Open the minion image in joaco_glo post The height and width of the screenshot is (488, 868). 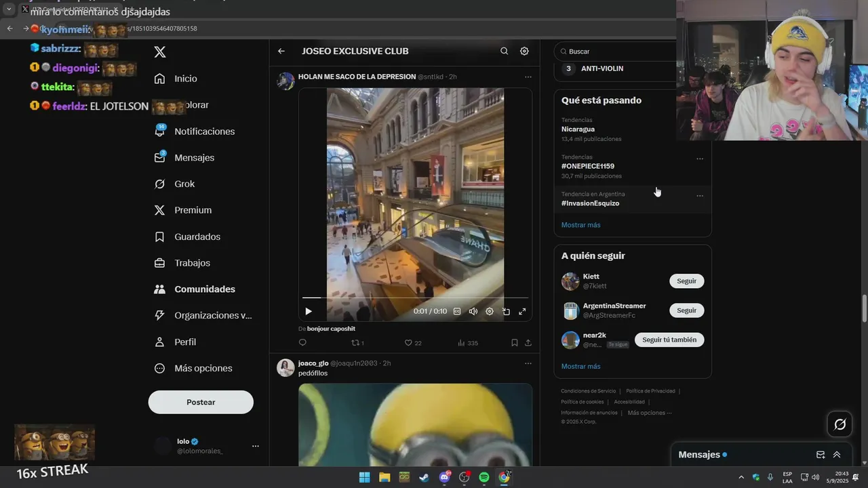coord(415,425)
